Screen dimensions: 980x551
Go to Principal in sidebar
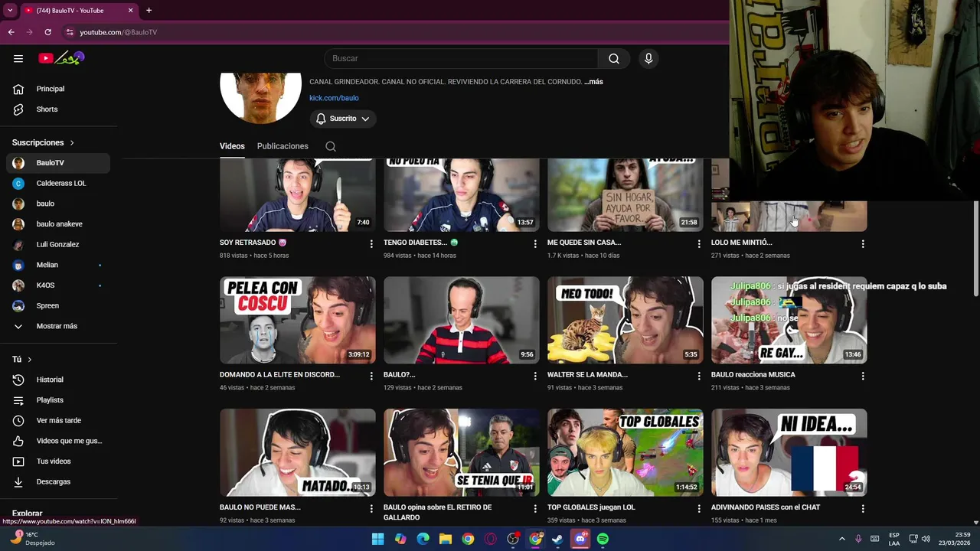coord(58,89)
